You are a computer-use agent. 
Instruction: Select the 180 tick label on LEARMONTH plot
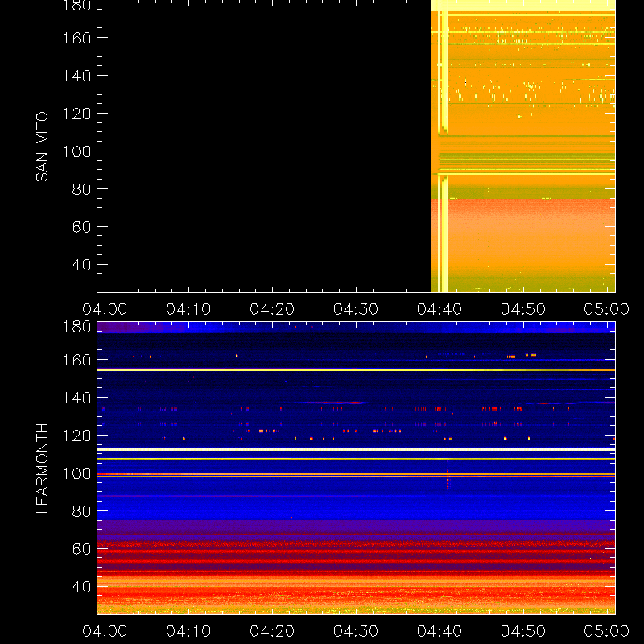click(76, 327)
